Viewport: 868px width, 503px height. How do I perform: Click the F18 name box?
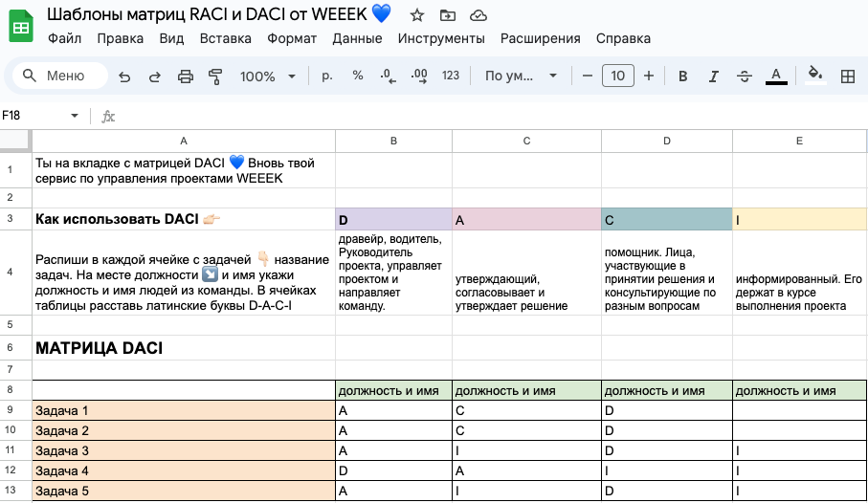[33, 116]
